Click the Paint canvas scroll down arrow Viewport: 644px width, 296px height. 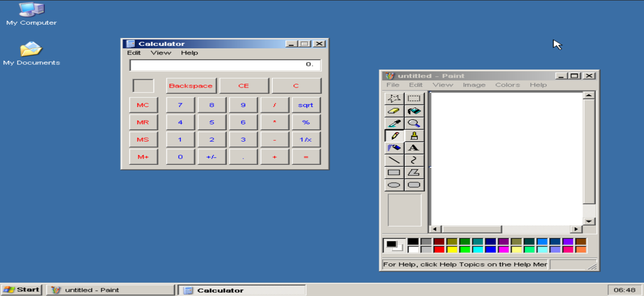coord(589,221)
